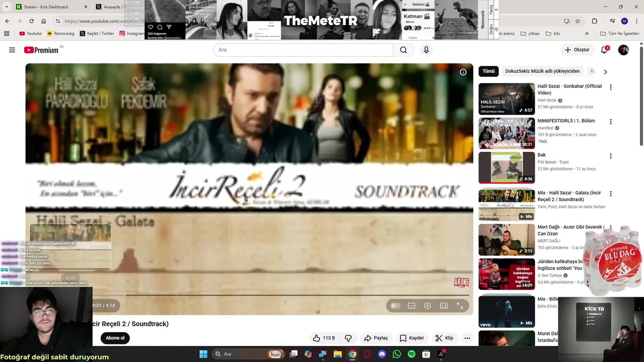Open Chrome extensions puzzle icon
Image resolution: width=644 pixels, height=362 pixels.
tap(595, 21)
